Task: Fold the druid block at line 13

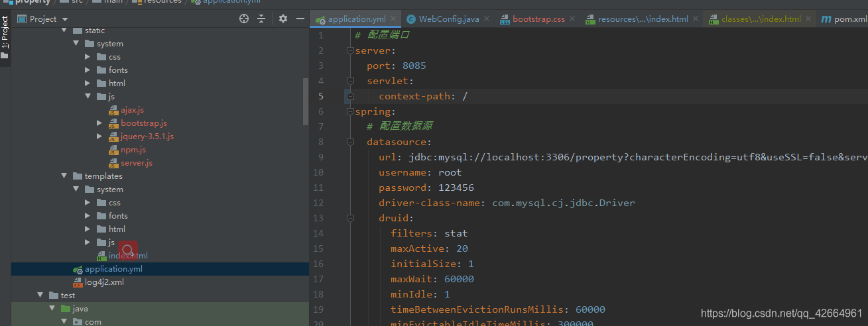Action: 349,218
